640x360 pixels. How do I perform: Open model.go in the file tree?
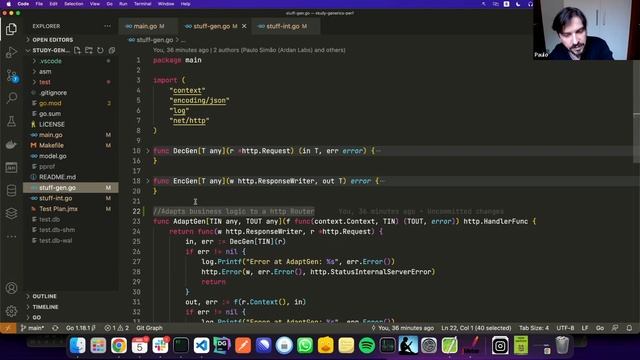[x=53, y=156]
